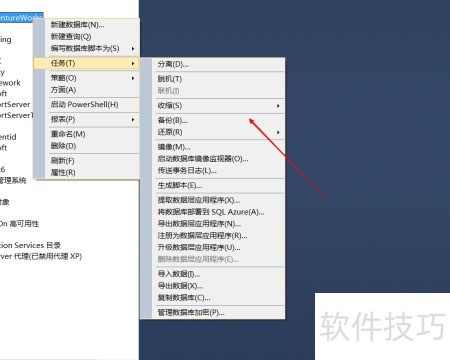The width and height of the screenshot is (450, 360).
Task: Expand 编写数据库脚本为(S) submenu arrow
Action: click(133, 49)
